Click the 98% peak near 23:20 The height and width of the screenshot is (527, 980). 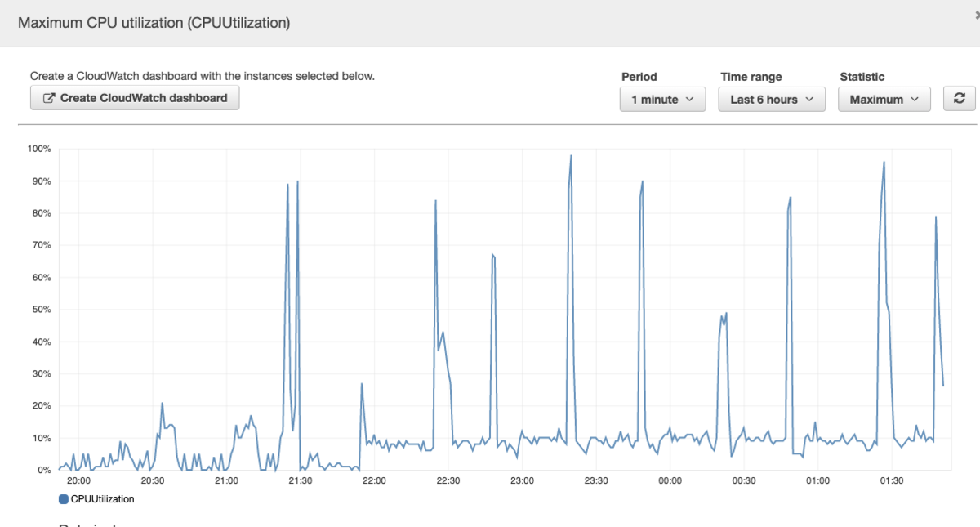coord(571,155)
